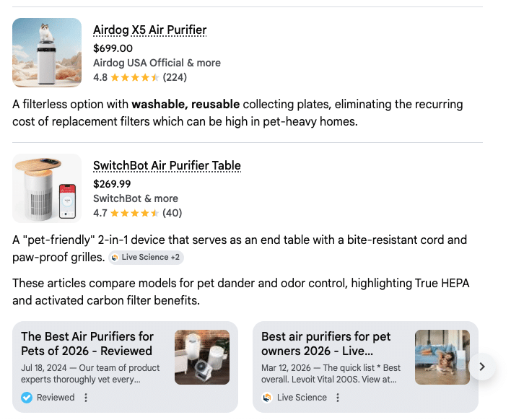Open the Reviewed article options menu
Viewport: 511px width, 420px height.
click(x=86, y=398)
